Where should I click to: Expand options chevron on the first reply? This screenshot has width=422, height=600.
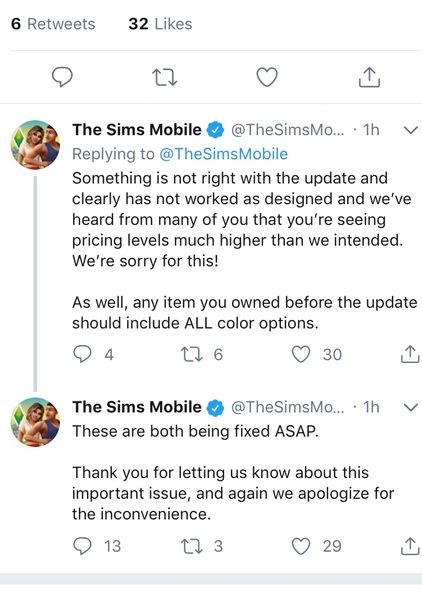click(x=411, y=130)
